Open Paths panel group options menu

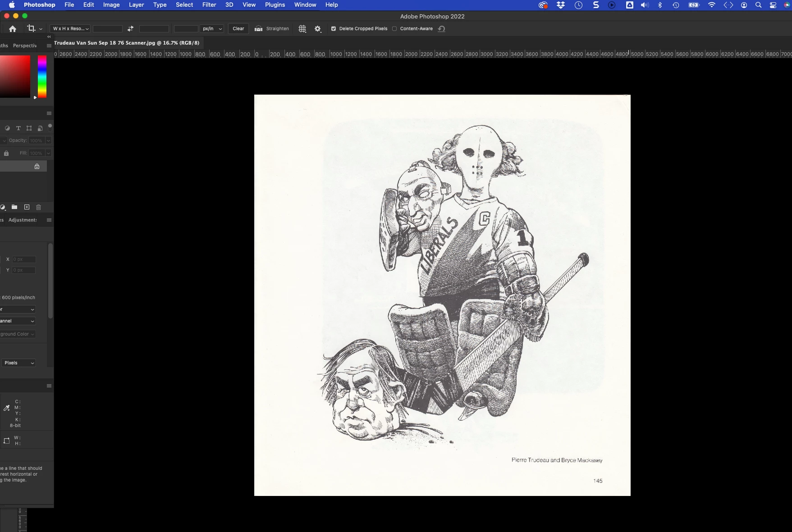(x=49, y=45)
